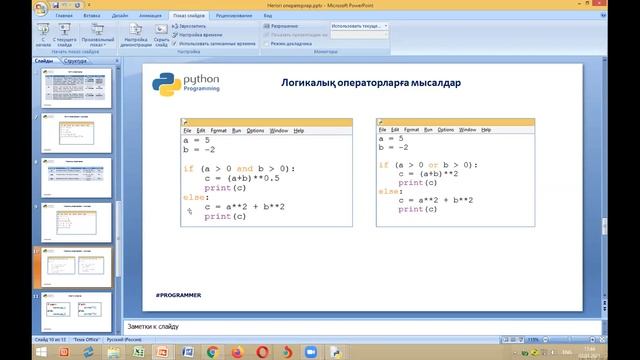Fit slide to current window button
Viewport: 640px width, 360px height.
[x=602, y=340]
